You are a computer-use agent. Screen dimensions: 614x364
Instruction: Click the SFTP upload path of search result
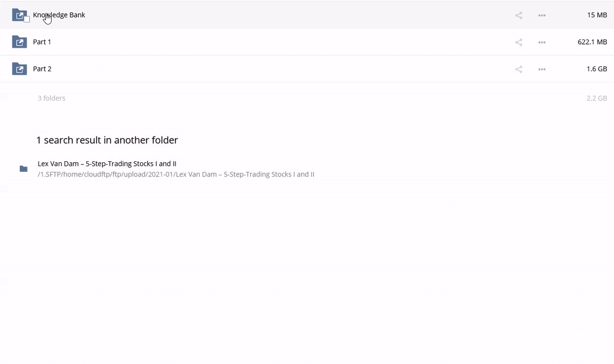(x=176, y=174)
